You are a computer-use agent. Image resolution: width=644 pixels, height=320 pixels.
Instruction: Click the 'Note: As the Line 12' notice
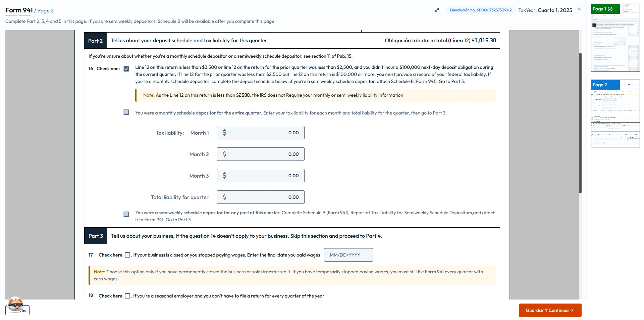tap(316, 95)
